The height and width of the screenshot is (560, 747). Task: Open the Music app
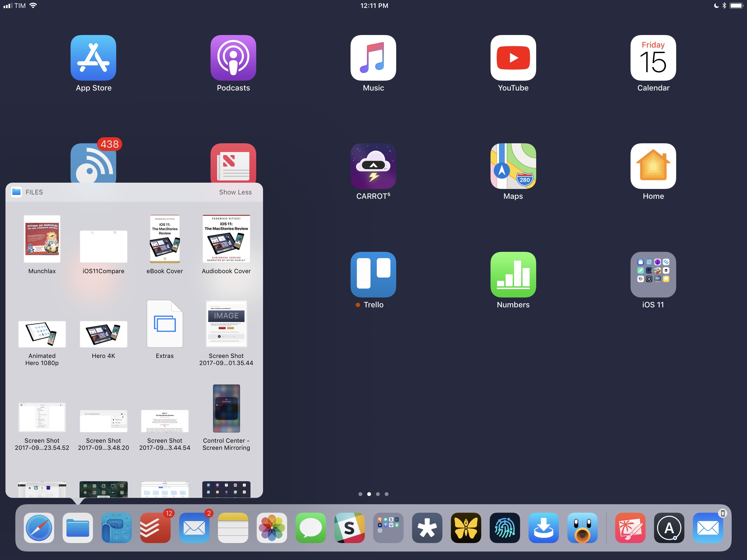(373, 58)
